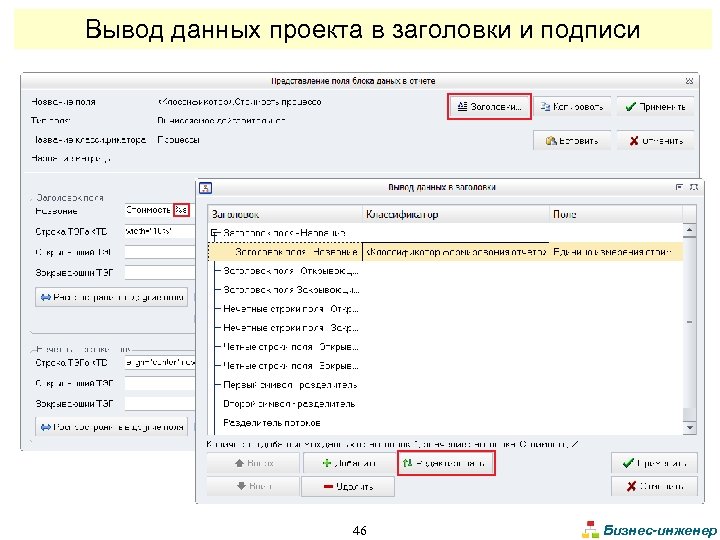
Task: Click the Классификатор column header
Action: coord(456,214)
